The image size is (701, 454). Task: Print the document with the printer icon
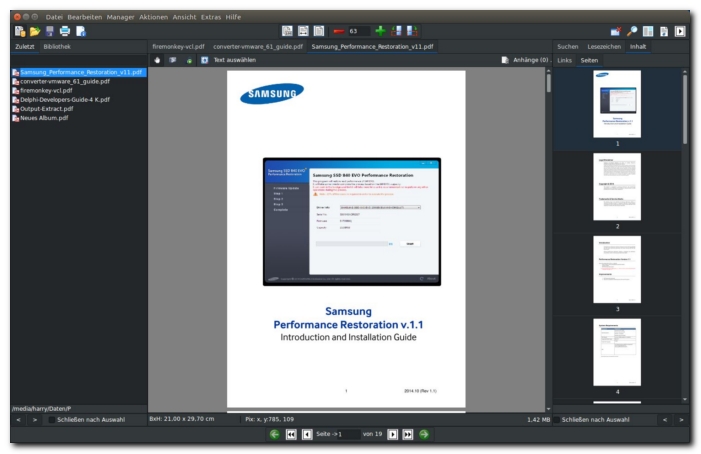click(x=65, y=31)
